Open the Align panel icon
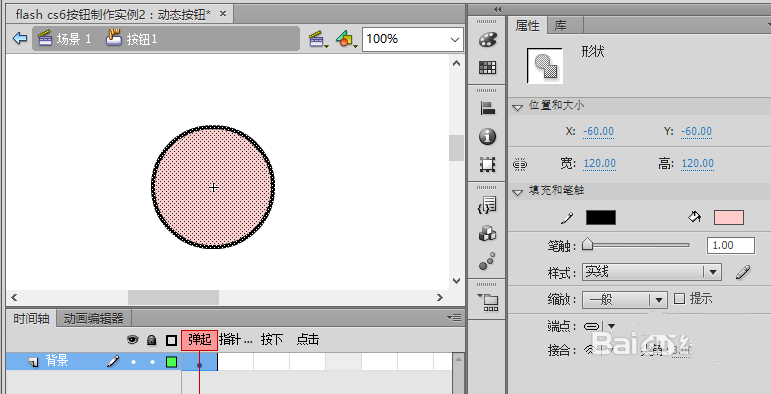771x394 pixels. [x=487, y=108]
